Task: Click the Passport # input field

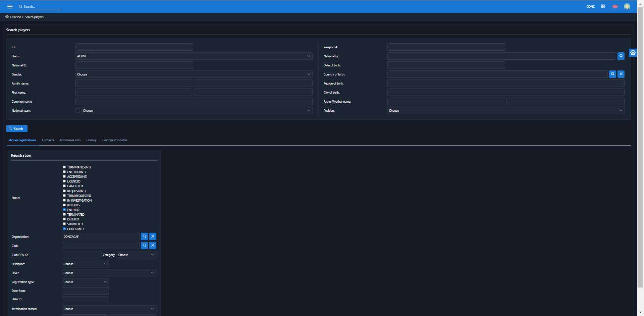Action: (446, 47)
